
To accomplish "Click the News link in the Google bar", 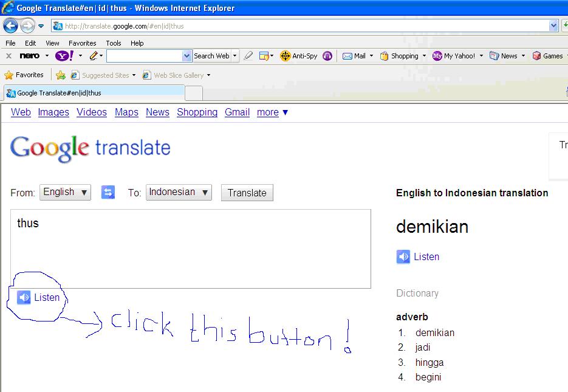I will pyautogui.click(x=157, y=112).
